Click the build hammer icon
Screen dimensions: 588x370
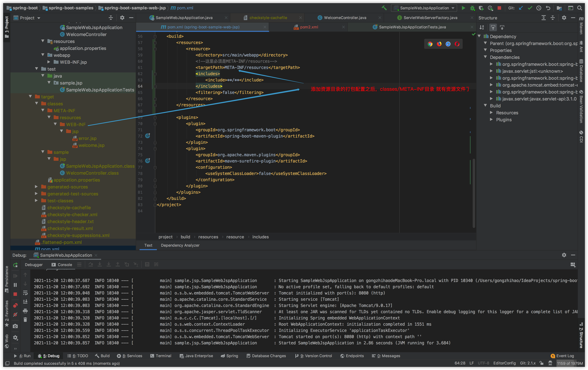tap(384, 8)
